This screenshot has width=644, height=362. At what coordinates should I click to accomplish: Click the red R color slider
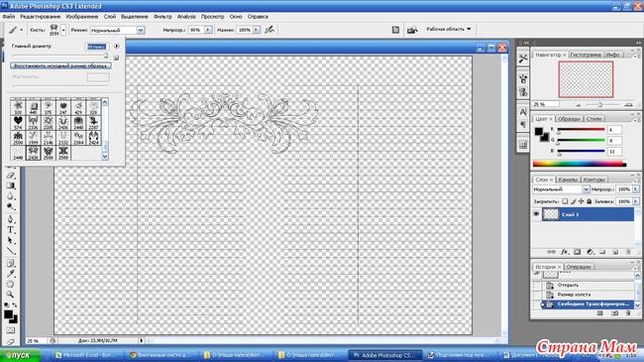point(581,130)
